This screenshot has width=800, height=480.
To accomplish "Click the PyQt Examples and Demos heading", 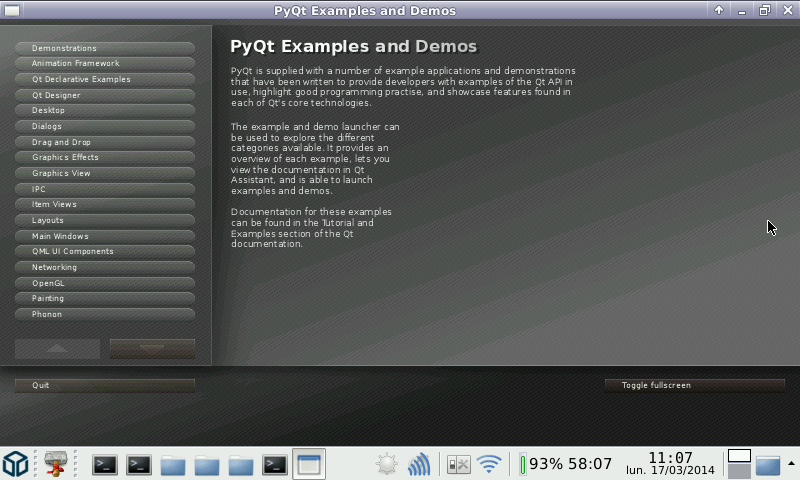I will (x=354, y=46).
